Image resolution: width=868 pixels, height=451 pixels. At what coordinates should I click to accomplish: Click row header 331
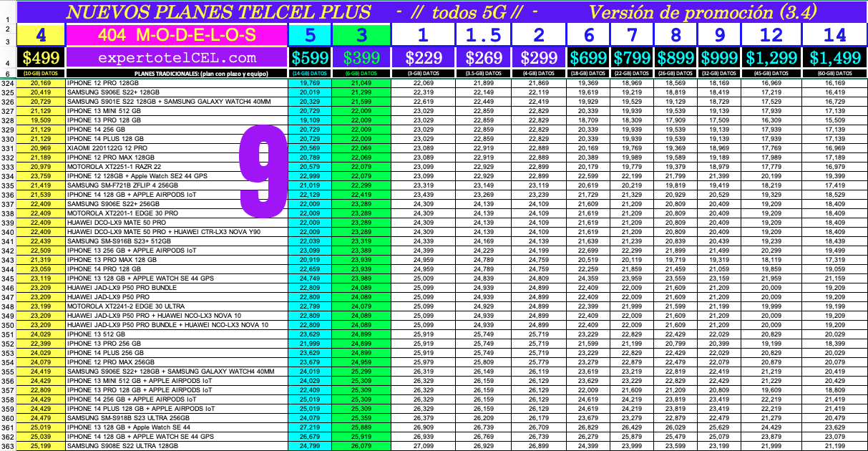pyautogui.click(x=8, y=148)
